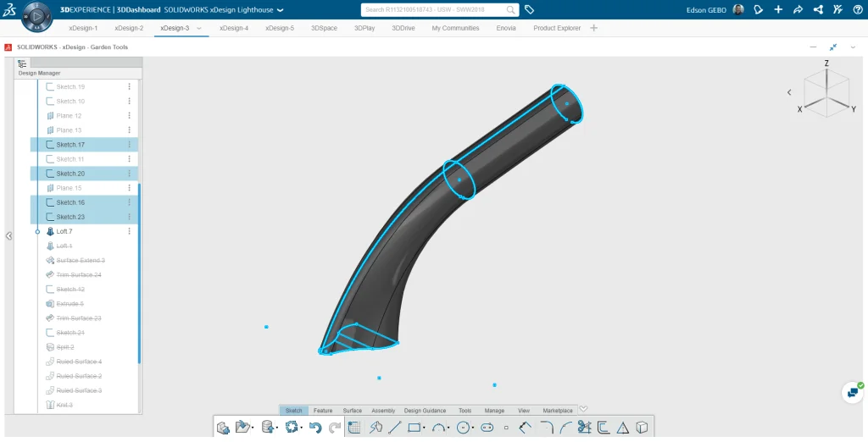Collapse the left side panel arrow
This screenshot has height=442, width=868.
click(x=8, y=236)
